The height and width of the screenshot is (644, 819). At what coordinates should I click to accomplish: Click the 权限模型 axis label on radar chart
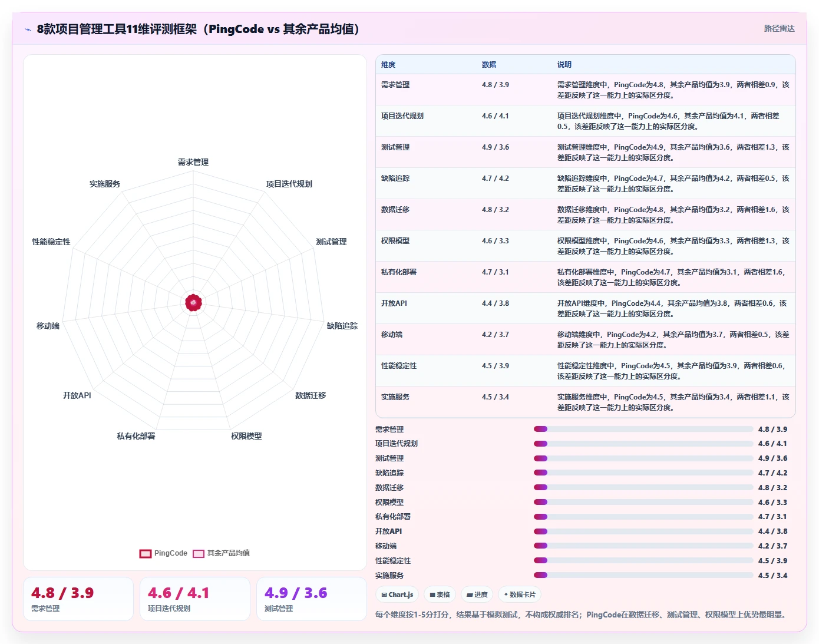tap(246, 436)
